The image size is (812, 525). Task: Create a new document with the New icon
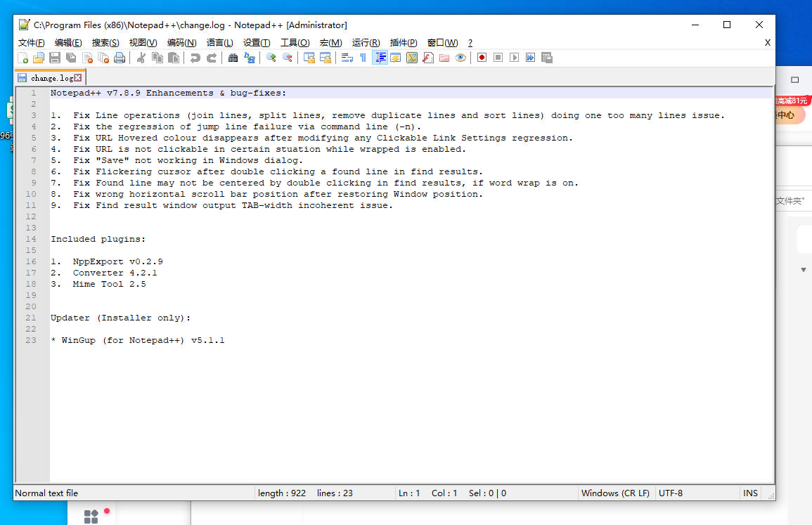22,58
